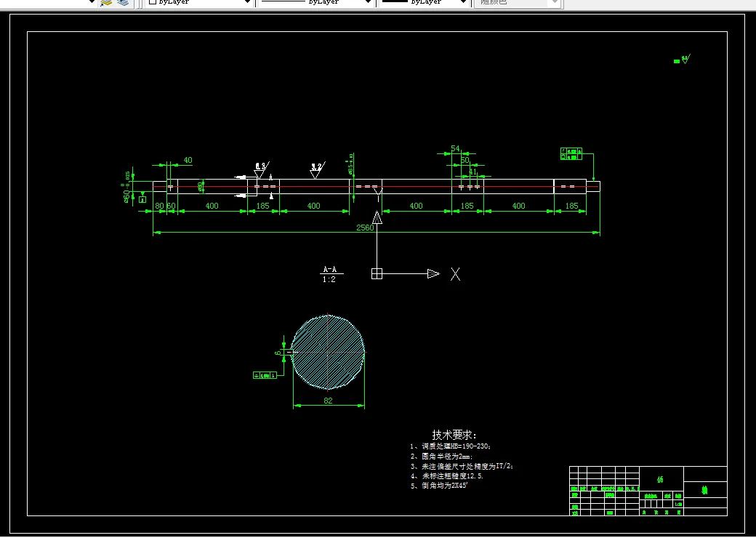
Task: Select the ⌀85 toleranced diameter dimension
Action: 350,164
